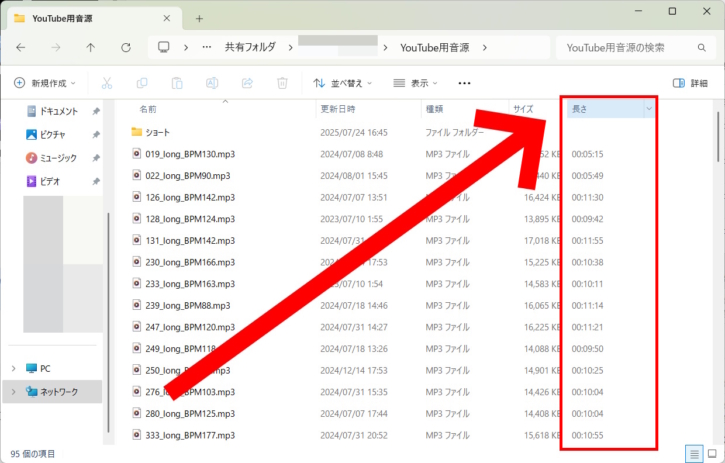Expand the PC tree node
This screenshot has height=463, width=725.
[x=13, y=368]
